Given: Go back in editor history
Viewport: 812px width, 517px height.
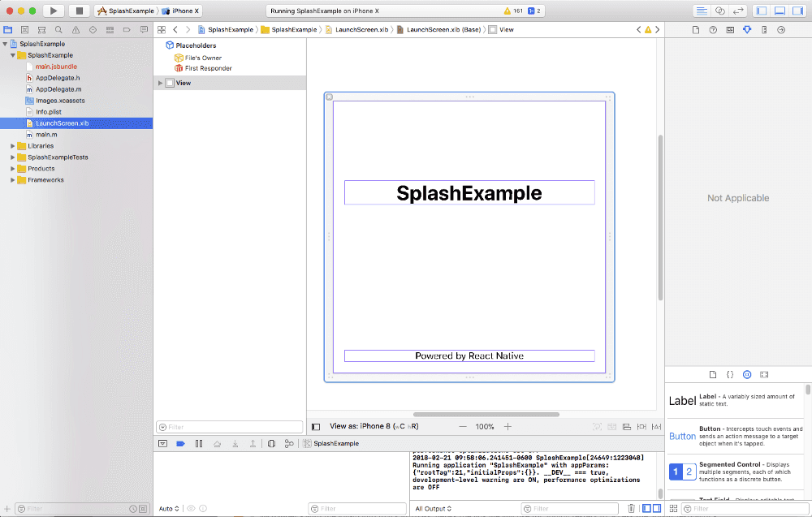Looking at the screenshot, I should 175,30.
